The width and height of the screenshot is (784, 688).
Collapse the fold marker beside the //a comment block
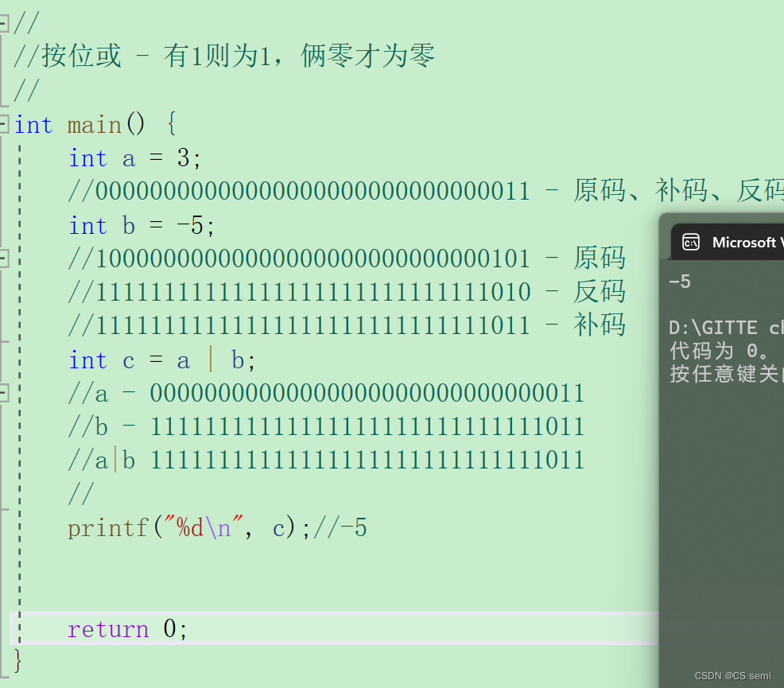point(6,392)
